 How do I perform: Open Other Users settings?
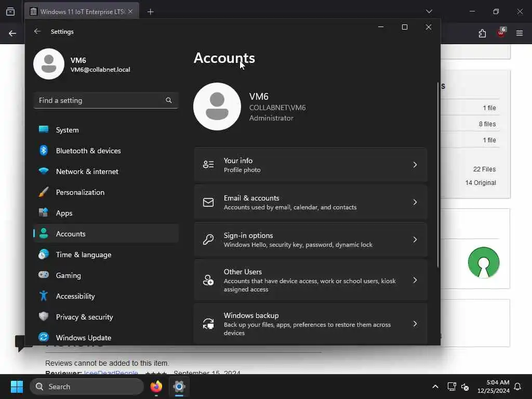point(311,280)
